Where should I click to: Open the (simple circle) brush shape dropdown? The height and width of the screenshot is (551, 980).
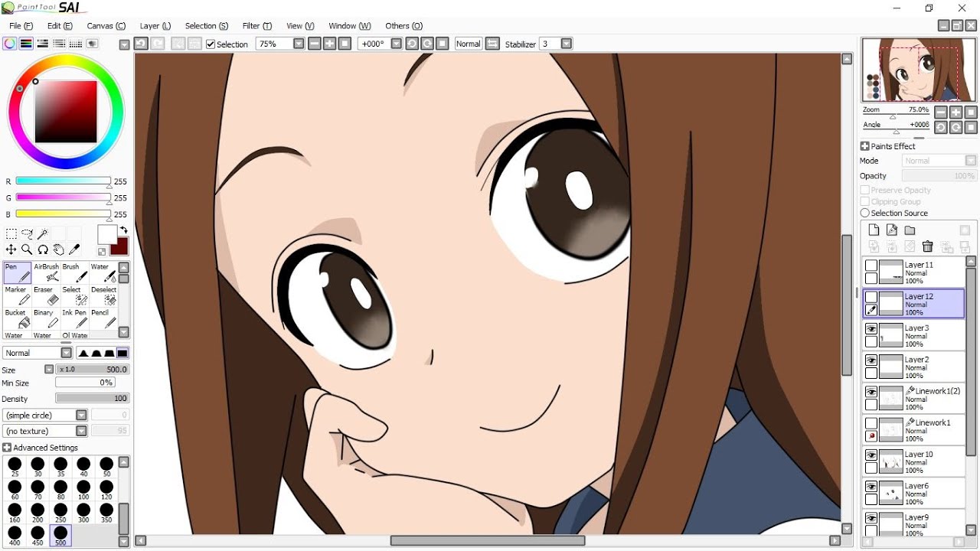click(x=81, y=415)
